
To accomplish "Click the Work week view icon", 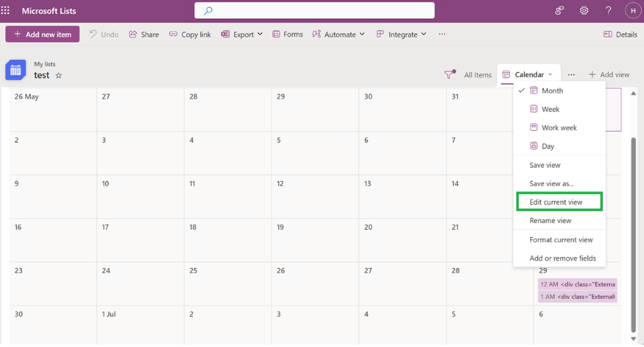I will tap(533, 127).
